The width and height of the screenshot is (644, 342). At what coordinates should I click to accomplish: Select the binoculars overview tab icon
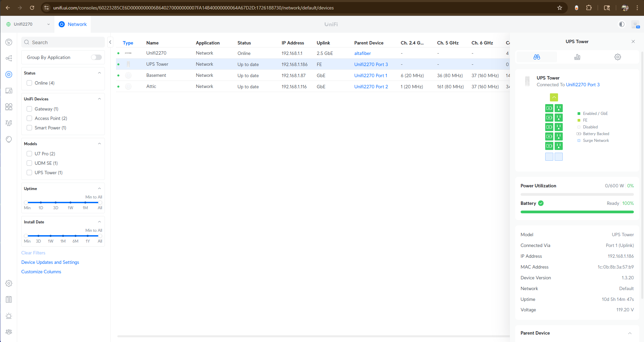point(536,57)
